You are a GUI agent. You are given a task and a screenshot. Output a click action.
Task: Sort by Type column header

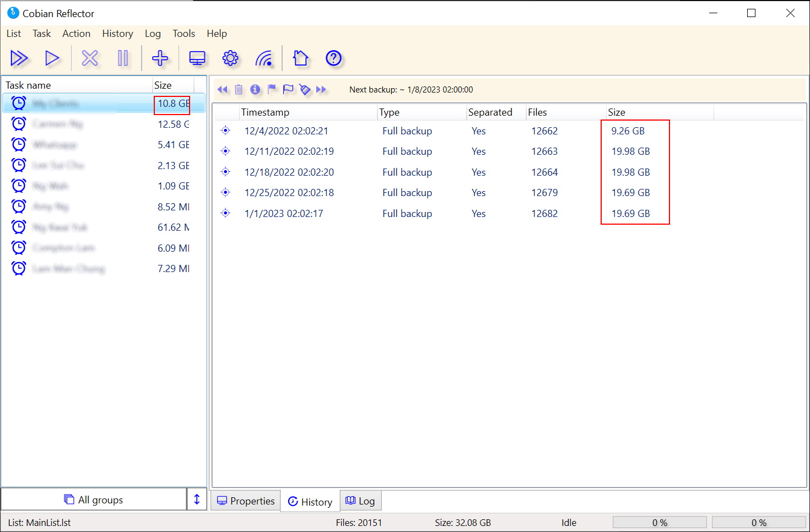pyautogui.click(x=422, y=112)
